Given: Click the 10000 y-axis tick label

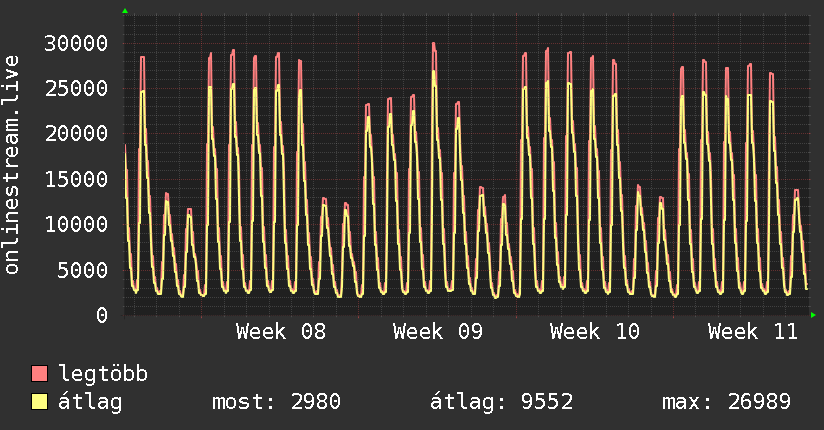Looking at the screenshot, I should (x=76, y=224).
